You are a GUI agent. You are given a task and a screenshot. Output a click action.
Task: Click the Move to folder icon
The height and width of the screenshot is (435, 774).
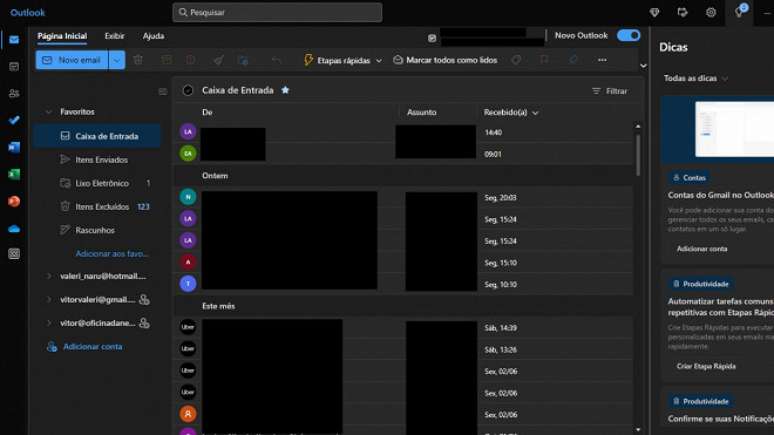tap(243, 60)
